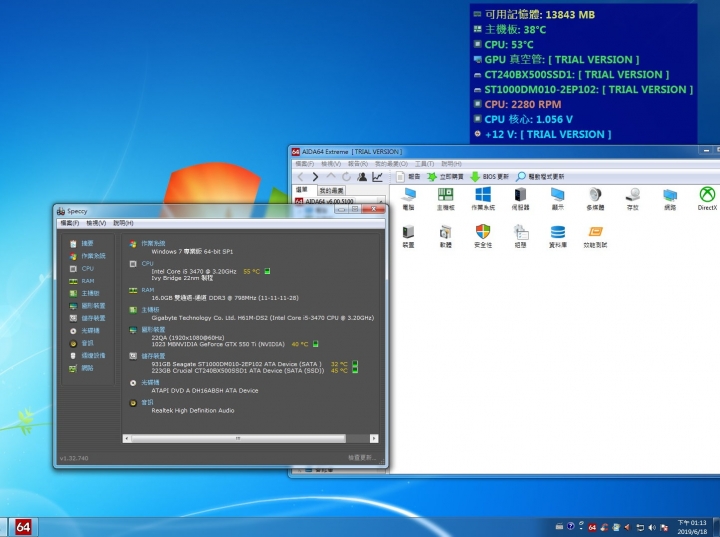Image resolution: width=720 pixels, height=537 pixels.
Task: Open the 安全性 shield category in AIDA64
Action: (x=483, y=236)
